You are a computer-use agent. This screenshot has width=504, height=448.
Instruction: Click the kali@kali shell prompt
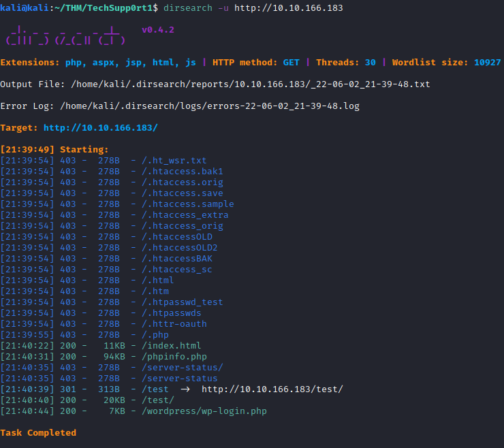pyautogui.click(x=27, y=8)
